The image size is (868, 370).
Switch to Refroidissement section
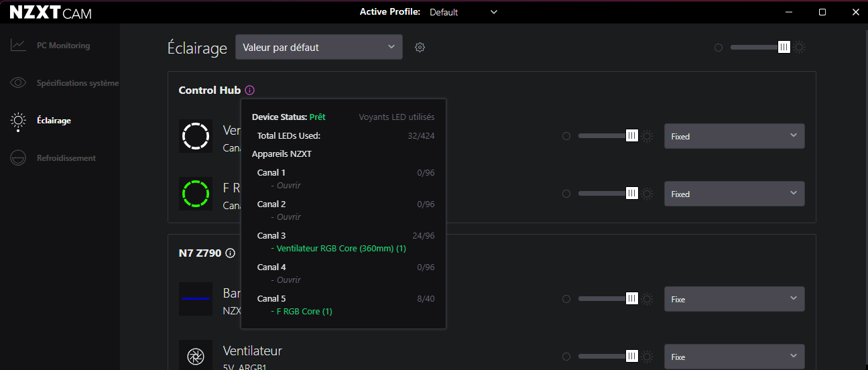point(66,158)
